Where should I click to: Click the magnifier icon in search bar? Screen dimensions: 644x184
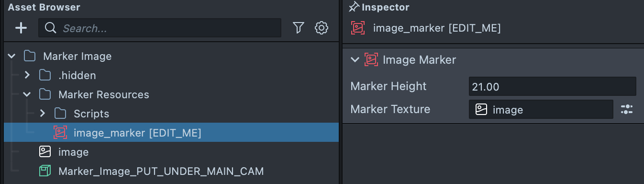[50, 28]
